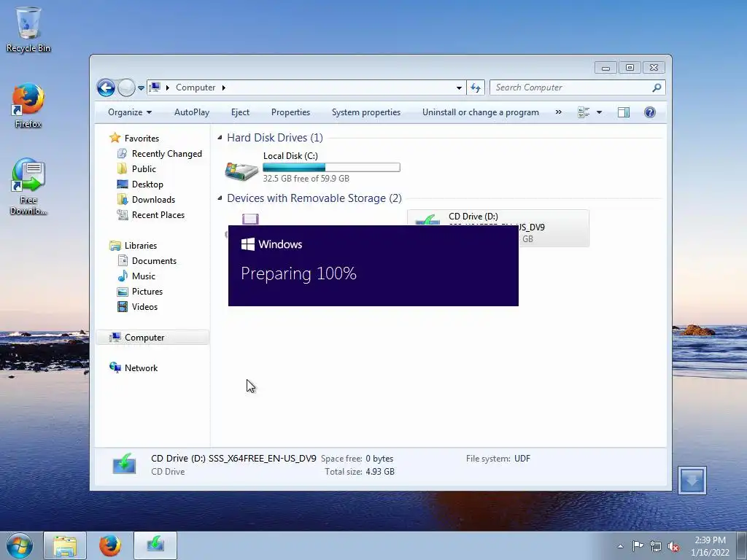Go back with the Explorer back arrow
The image size is (747, 560).
point(106,87)
